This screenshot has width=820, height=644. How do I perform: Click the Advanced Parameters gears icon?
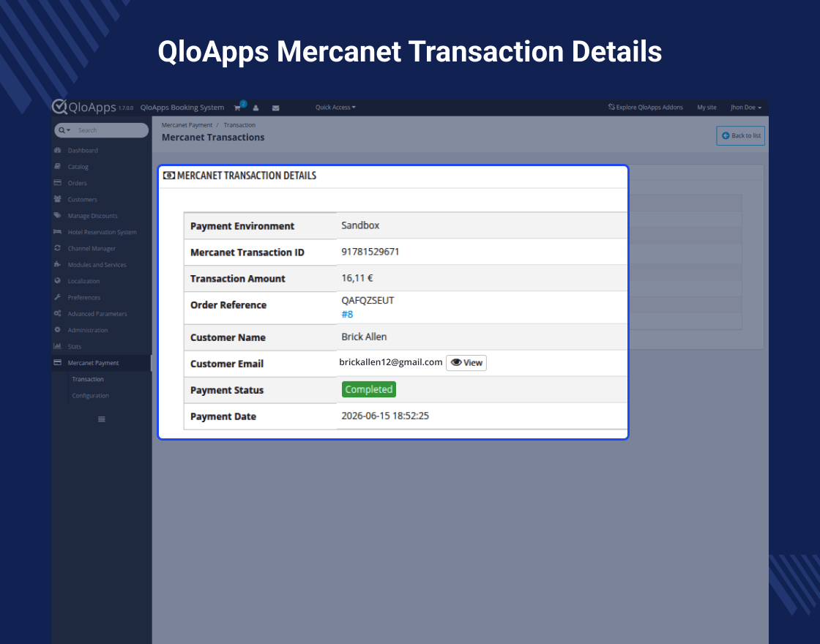point(58,313)
